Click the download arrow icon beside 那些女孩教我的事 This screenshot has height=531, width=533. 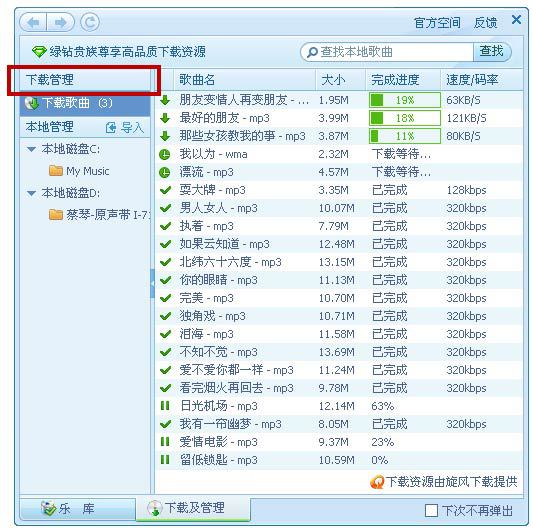tap(165, 136)
